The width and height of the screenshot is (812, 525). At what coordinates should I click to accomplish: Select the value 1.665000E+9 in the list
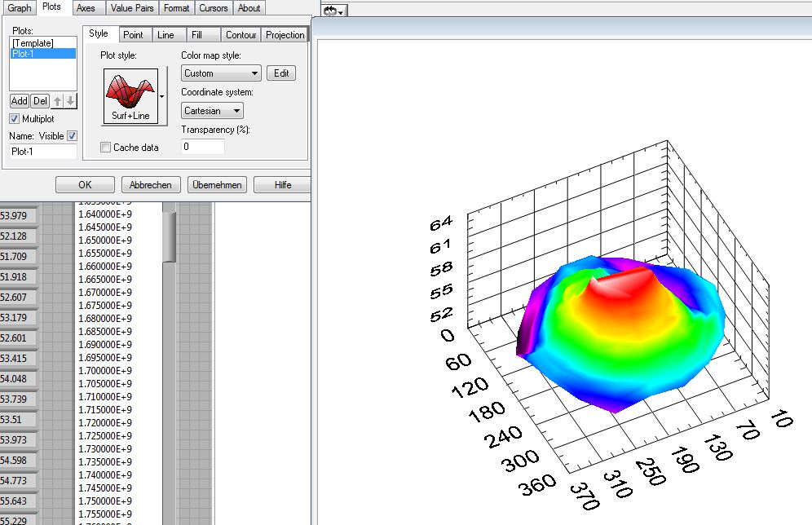pos(105,280)
